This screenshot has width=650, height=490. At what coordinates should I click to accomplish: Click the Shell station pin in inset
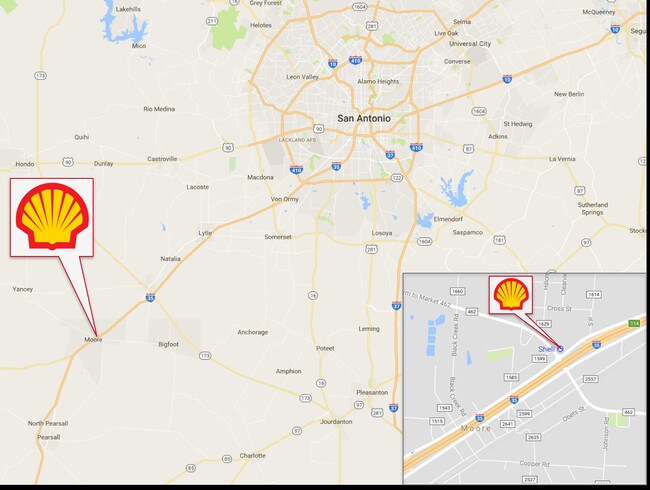tap(560, 349)
